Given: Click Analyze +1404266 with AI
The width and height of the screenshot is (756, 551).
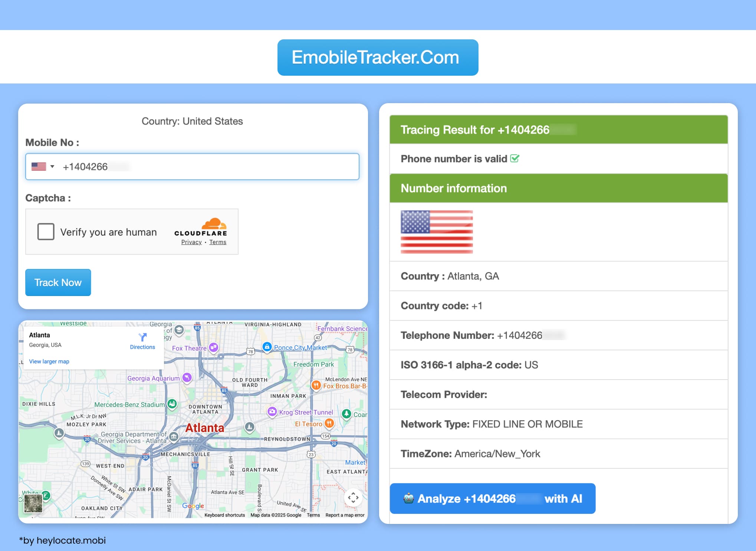Looking at the screenshot, I should click(492, 499).
